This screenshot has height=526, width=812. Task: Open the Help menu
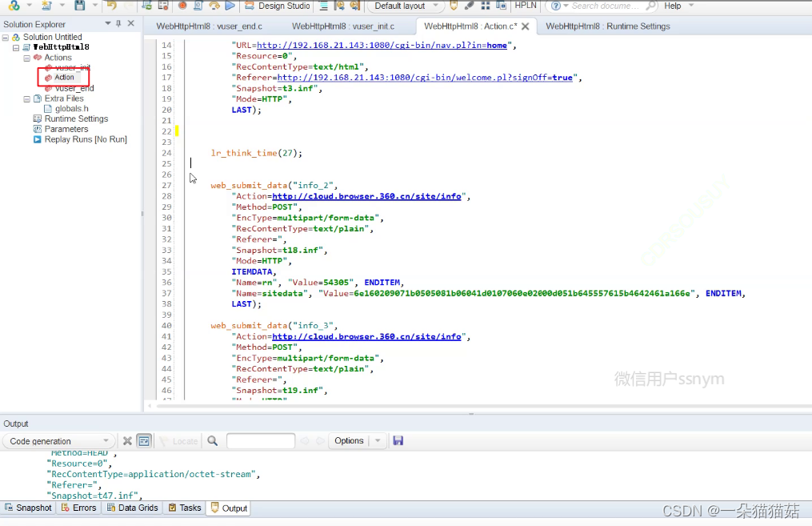click(x=673, y=6)
